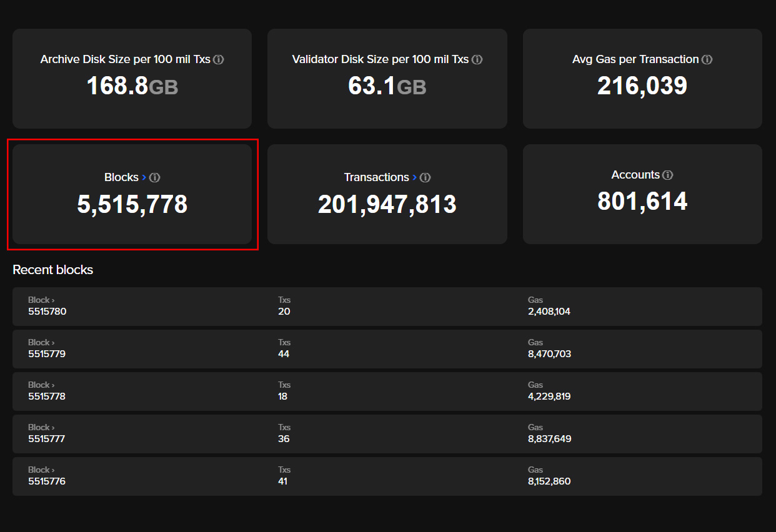Open the Blocks page link
Image resolution: width=776 pixels, height=532 pixels.
pyautogui.click(x=122, y=177)
